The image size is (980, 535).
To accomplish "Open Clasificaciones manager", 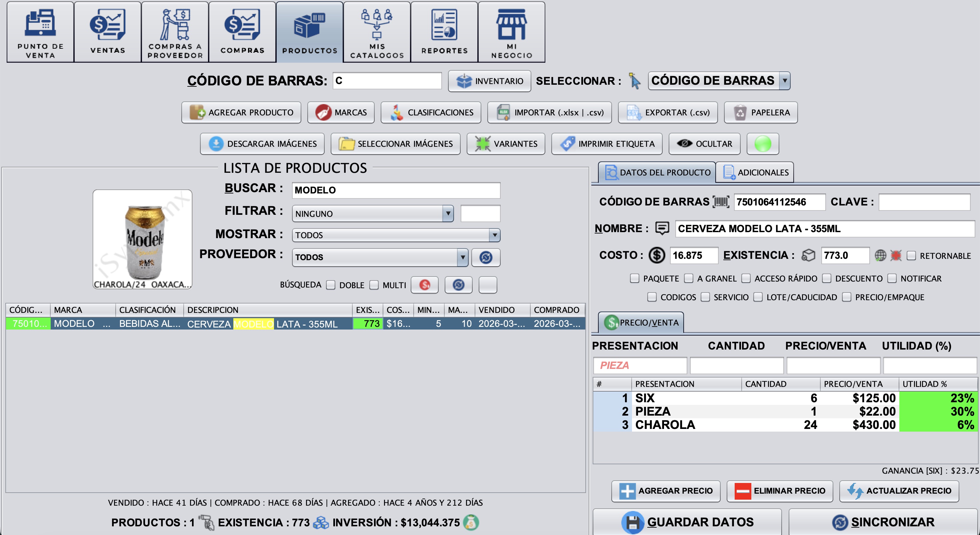I will (431, 112).
